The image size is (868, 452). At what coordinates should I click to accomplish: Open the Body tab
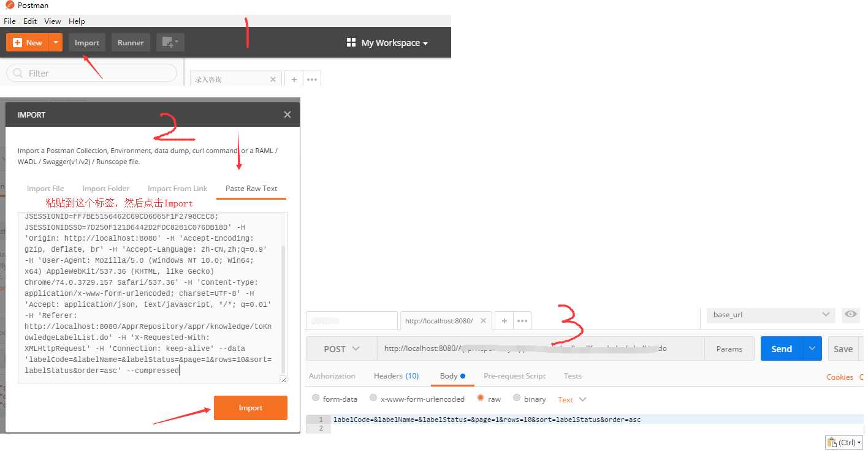452,376
